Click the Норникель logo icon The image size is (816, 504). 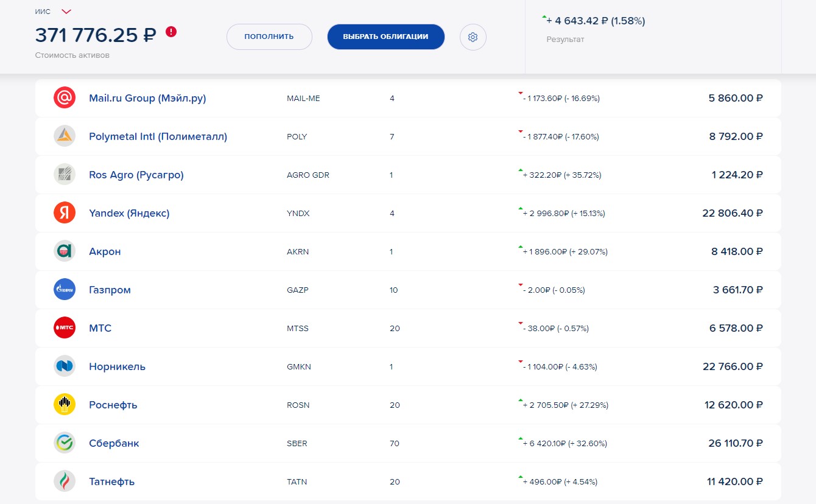click(x=65, y=366)
